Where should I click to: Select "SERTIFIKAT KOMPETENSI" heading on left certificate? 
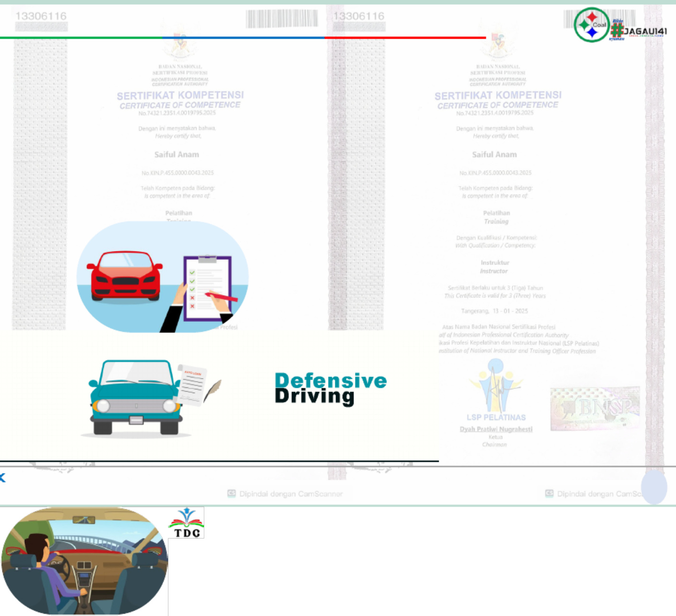tap(180, 96)
